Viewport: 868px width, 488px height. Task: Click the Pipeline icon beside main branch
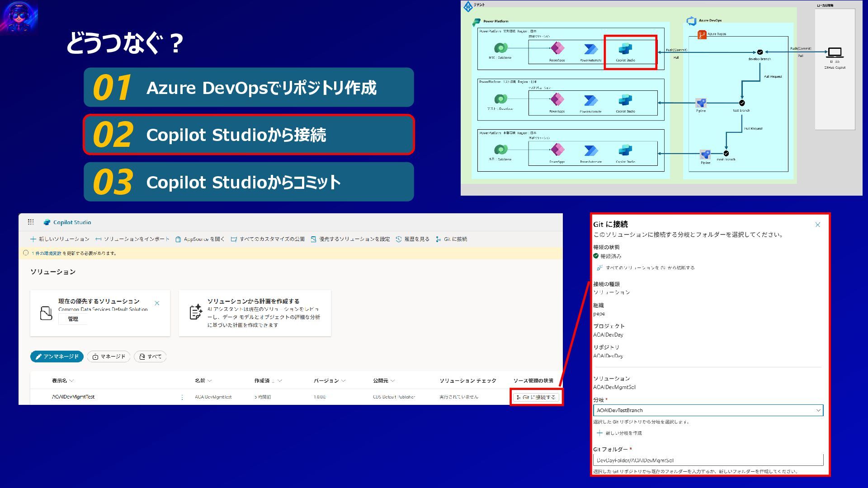coord(705,155)
